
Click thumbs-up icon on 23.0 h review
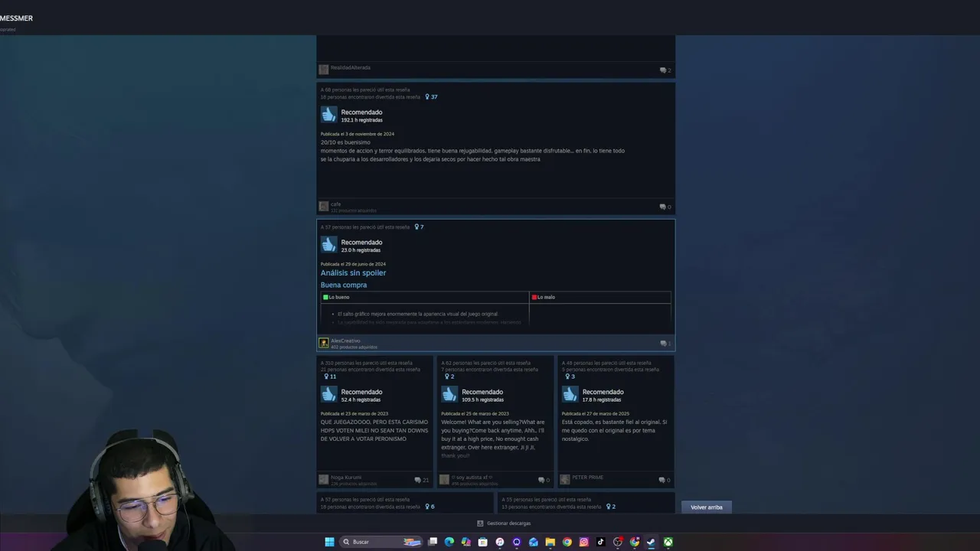point(328,245)
